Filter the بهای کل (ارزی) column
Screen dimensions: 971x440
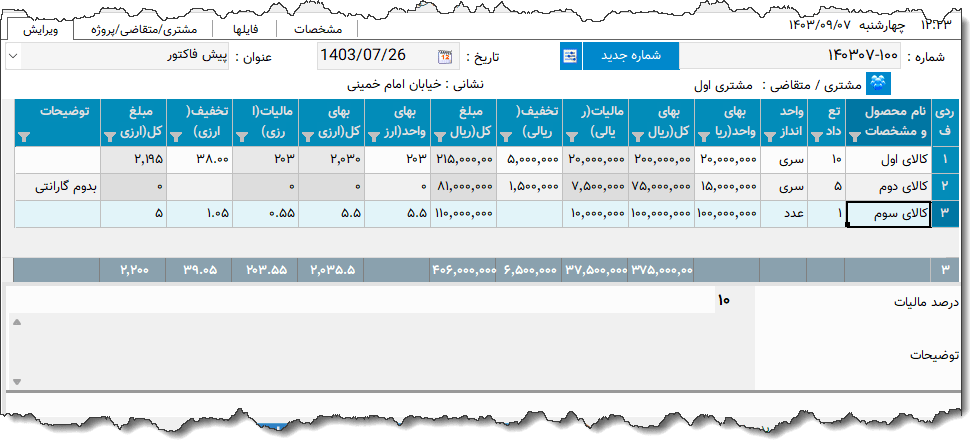click(308, 136)
